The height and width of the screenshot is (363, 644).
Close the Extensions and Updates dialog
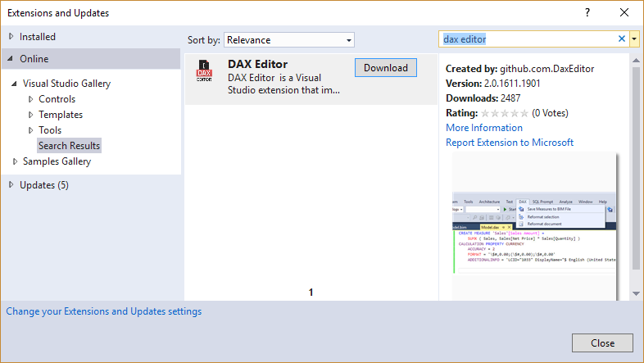click(x=602, y=343)
